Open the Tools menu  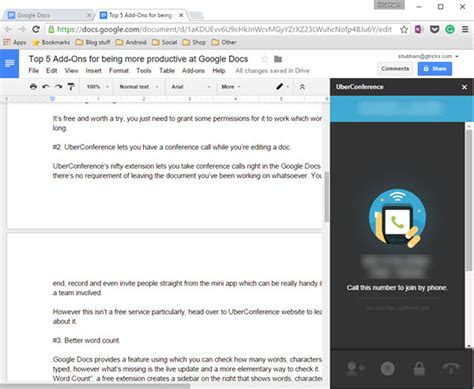144,71
